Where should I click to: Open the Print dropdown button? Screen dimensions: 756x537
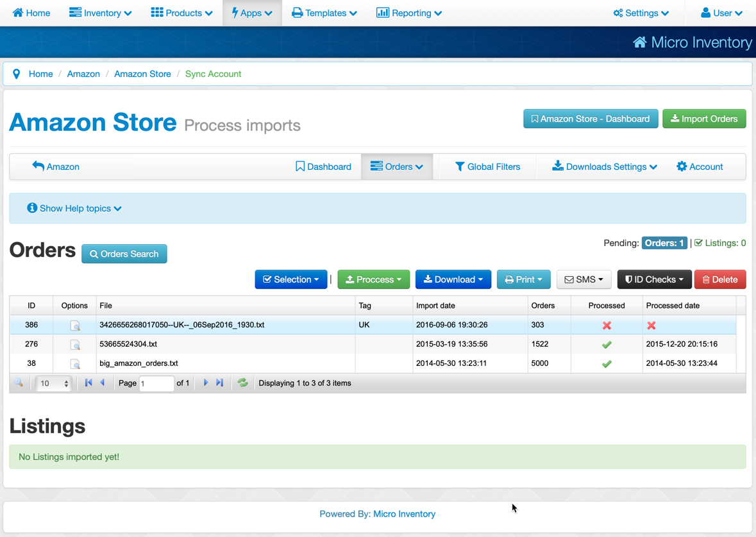(524, 279)
